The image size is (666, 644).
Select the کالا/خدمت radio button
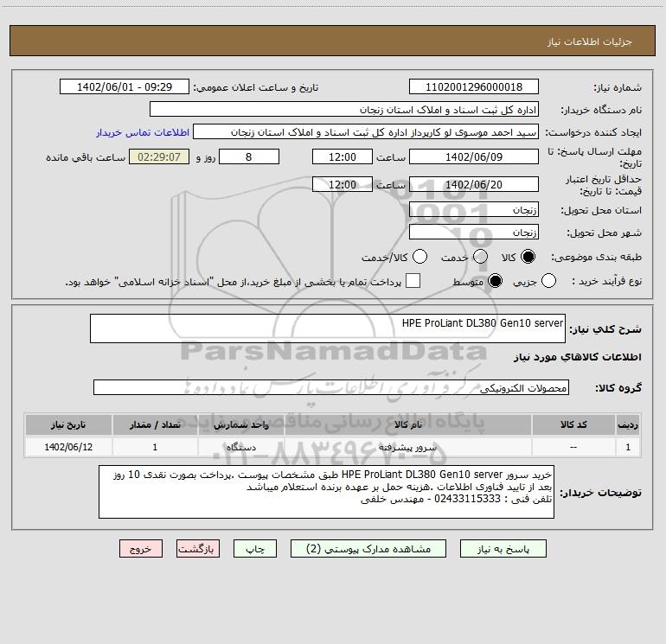420,257
